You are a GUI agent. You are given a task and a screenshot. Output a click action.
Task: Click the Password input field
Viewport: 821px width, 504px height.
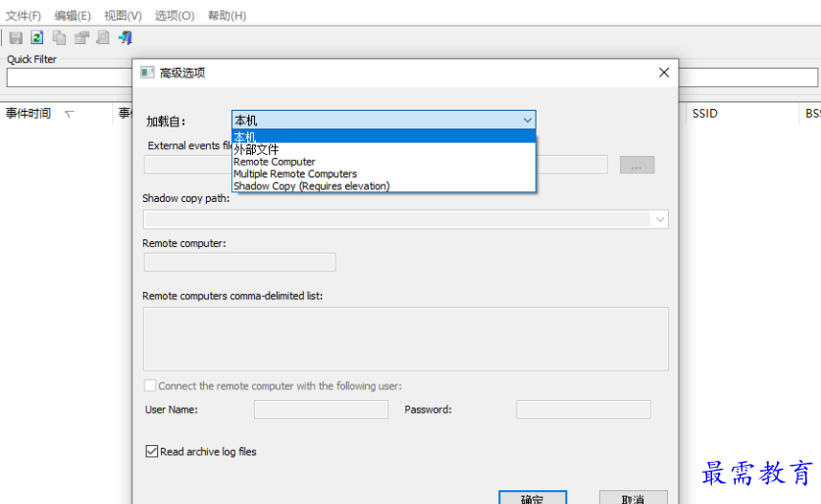584,409
